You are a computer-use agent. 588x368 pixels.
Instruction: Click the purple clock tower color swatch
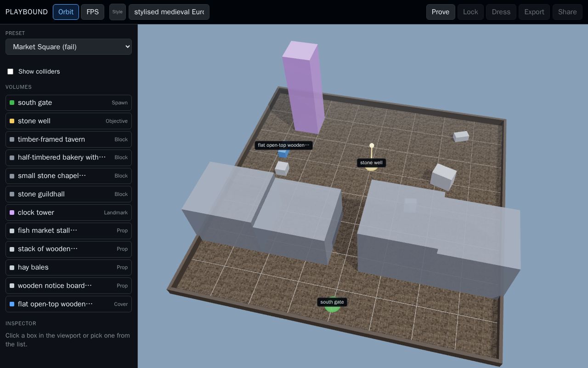[x=12, y=213]
